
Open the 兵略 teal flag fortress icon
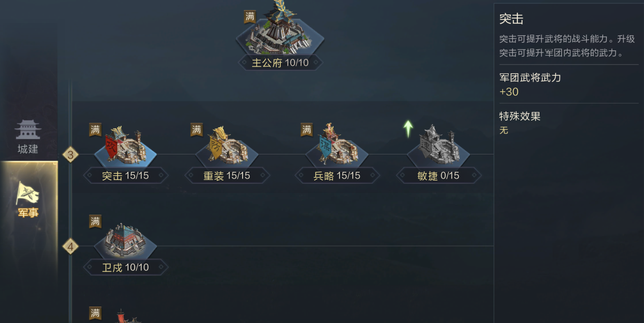337,146
